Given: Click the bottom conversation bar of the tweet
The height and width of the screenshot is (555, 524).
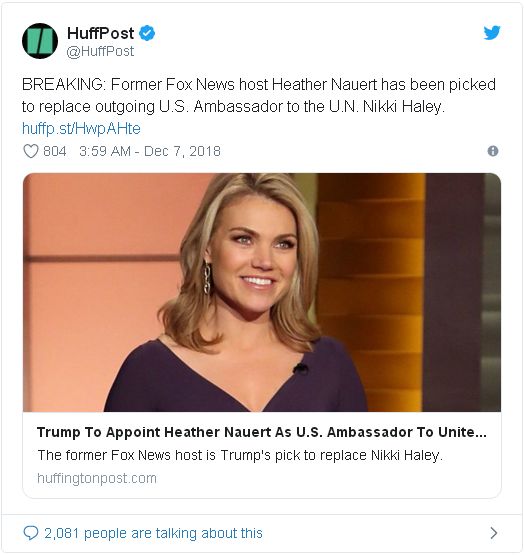Looking at the screenshot, I should click(x=262, y=533).
